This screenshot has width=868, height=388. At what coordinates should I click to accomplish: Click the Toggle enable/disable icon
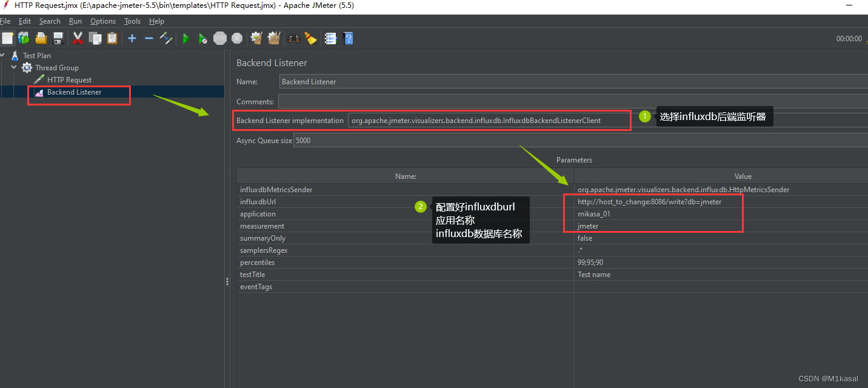tap(166, 38)
